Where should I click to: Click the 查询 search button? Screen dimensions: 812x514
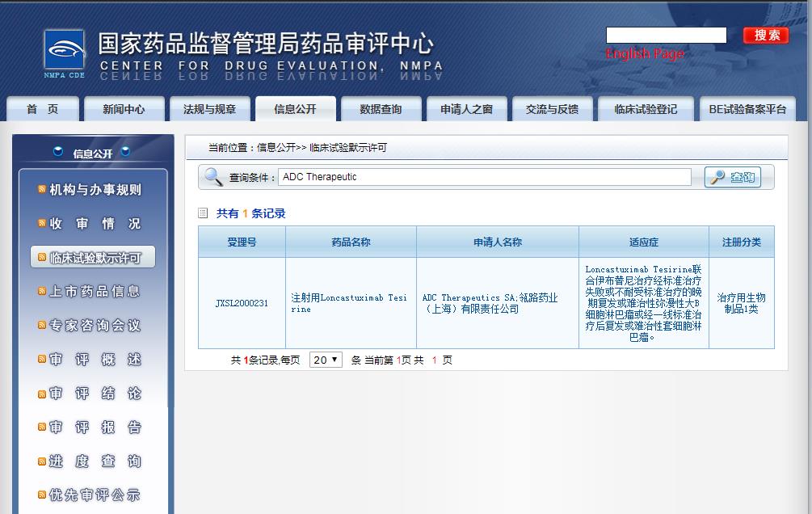coord(733,177)
